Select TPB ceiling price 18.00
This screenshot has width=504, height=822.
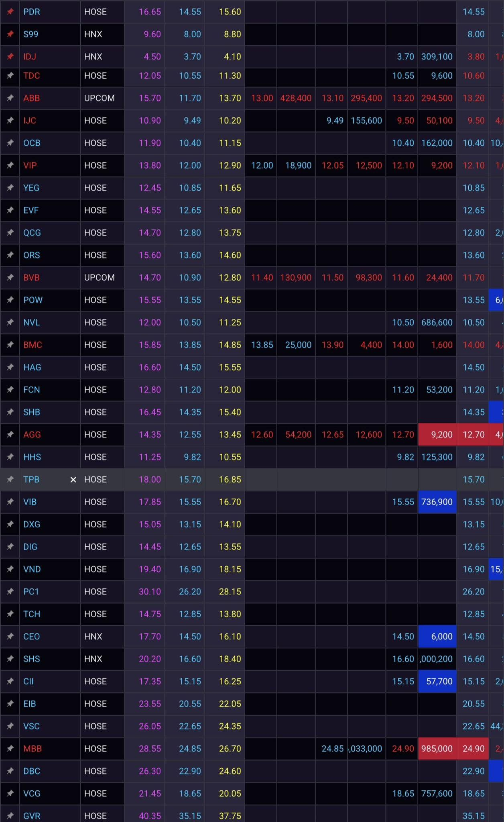(x=150, y=480)
